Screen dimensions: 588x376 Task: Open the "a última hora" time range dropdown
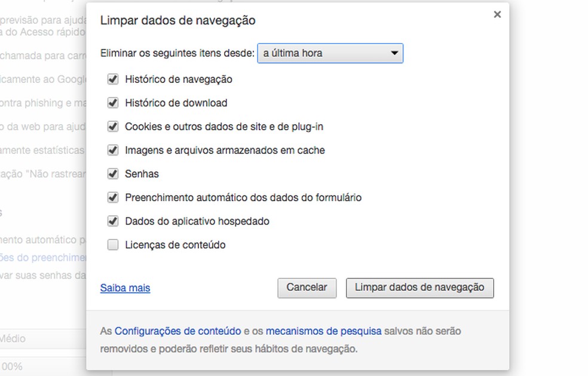coord(330,53)
